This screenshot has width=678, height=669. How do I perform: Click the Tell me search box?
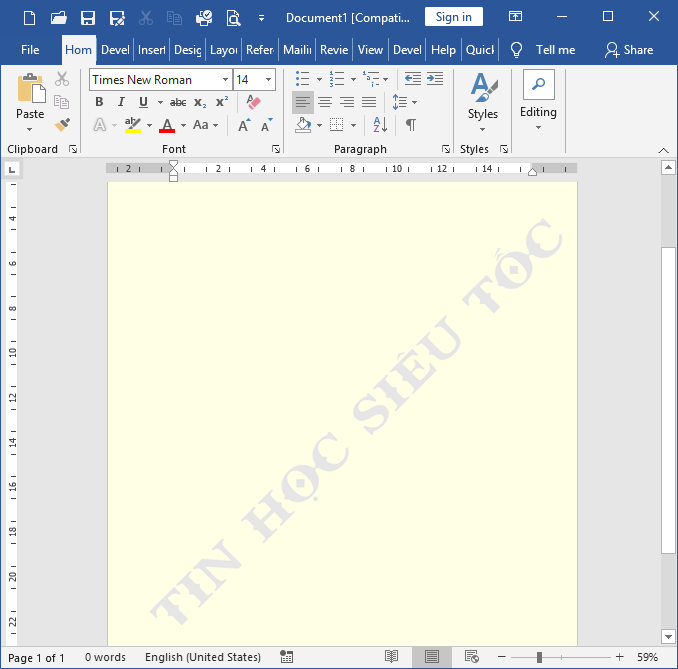[543, 50]
